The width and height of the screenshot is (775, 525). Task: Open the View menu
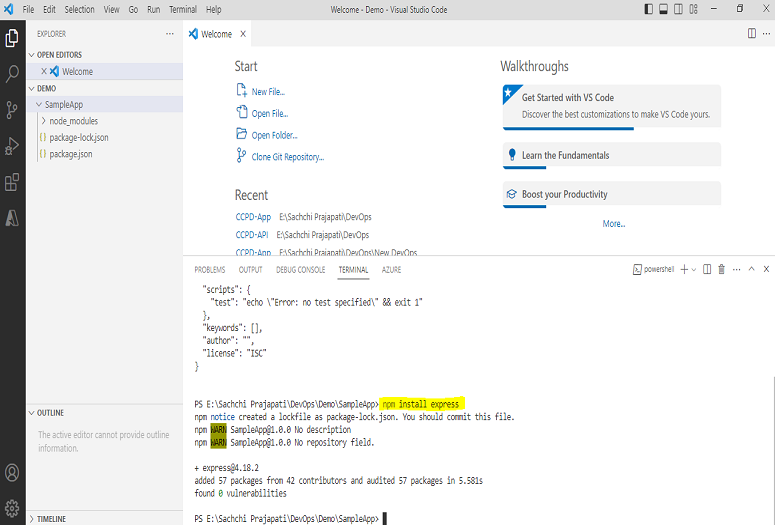tap(111, 9)
